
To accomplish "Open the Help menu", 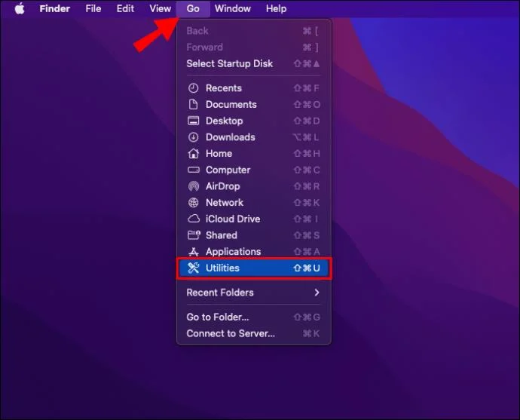I will [x=276, y=8].
